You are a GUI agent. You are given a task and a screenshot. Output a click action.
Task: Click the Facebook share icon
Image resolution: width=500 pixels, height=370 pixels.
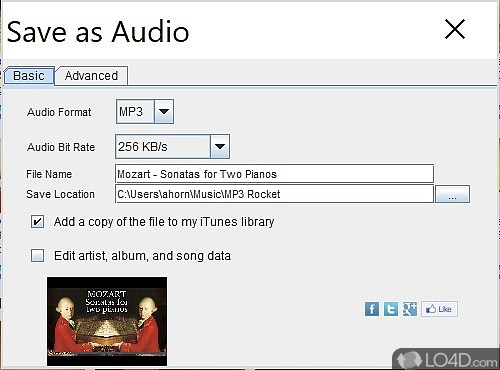coord(372,309)
